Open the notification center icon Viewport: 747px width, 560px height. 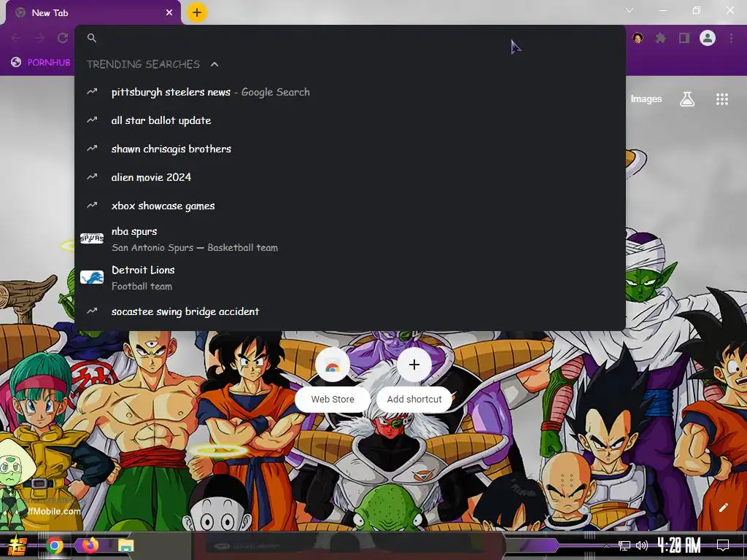pos(723,545)
